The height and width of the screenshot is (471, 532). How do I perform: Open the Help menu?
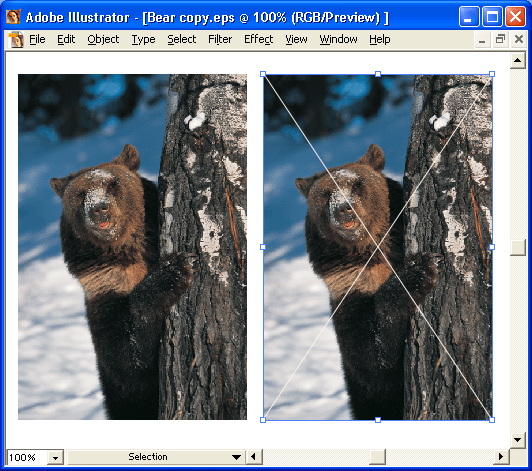(x=380, y=39)
